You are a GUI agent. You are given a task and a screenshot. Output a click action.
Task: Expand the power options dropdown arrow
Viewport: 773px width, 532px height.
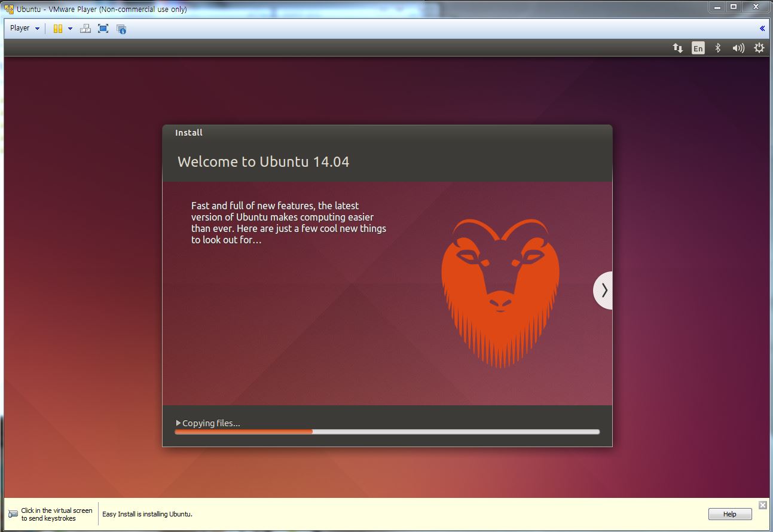coord(70,28)
